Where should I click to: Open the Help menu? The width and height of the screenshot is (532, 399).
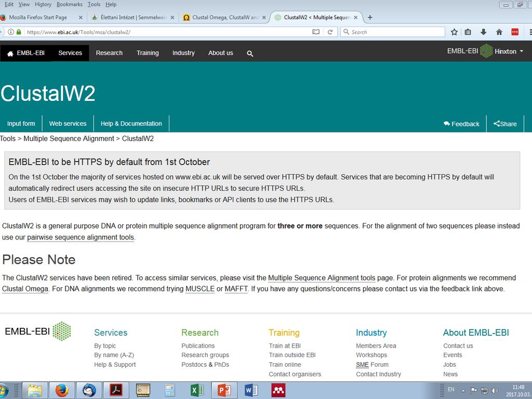(111, 4)
